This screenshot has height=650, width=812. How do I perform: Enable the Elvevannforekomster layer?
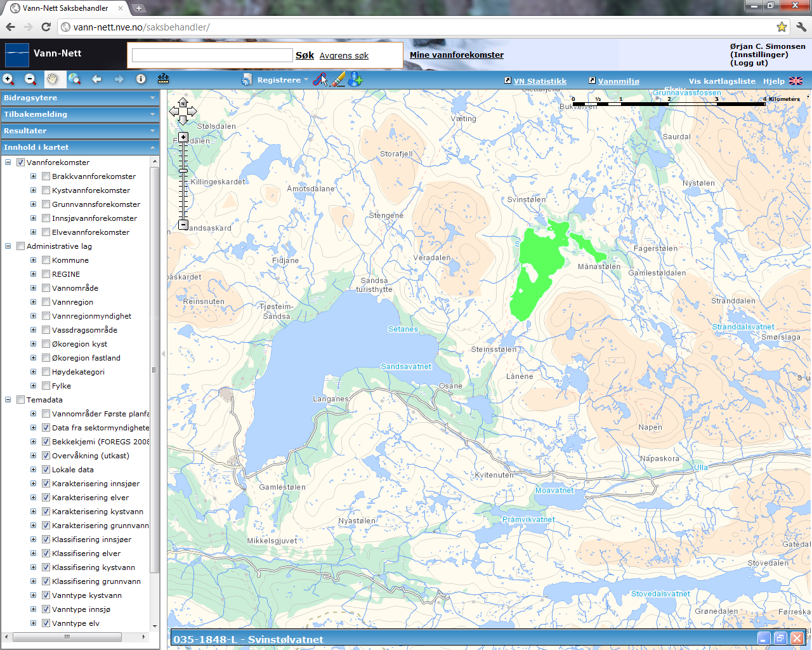point(46,232)
